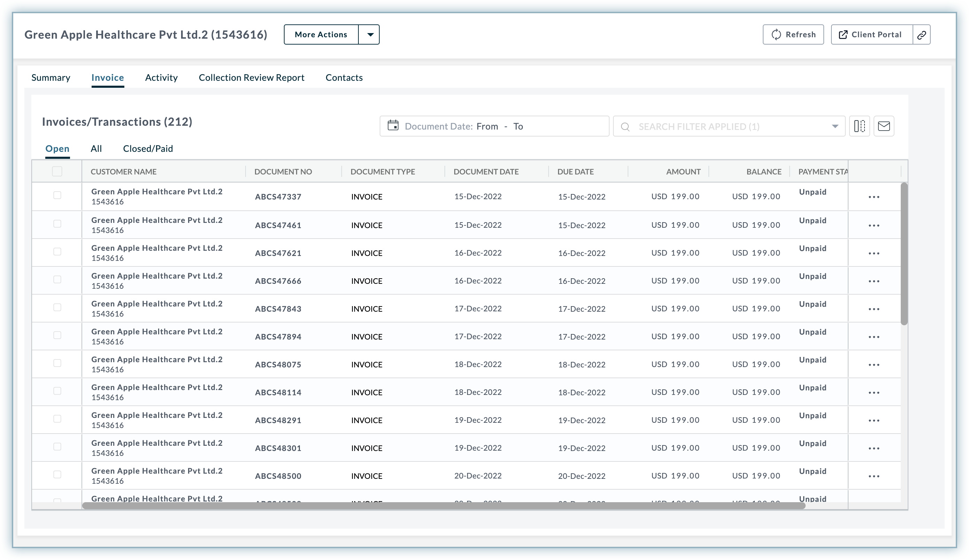Check the box for invoice ABCS47666

[x=57, y=279]
